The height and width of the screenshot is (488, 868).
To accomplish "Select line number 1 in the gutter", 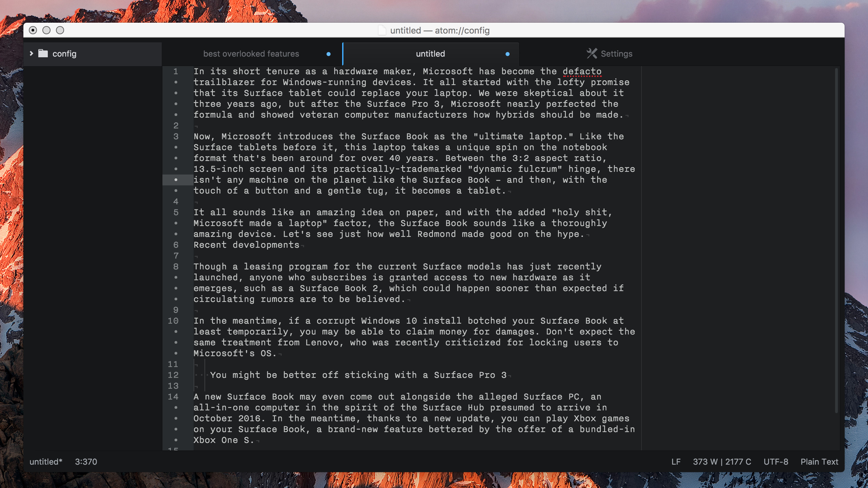I will pyautogui.click(x=176, y=72).
